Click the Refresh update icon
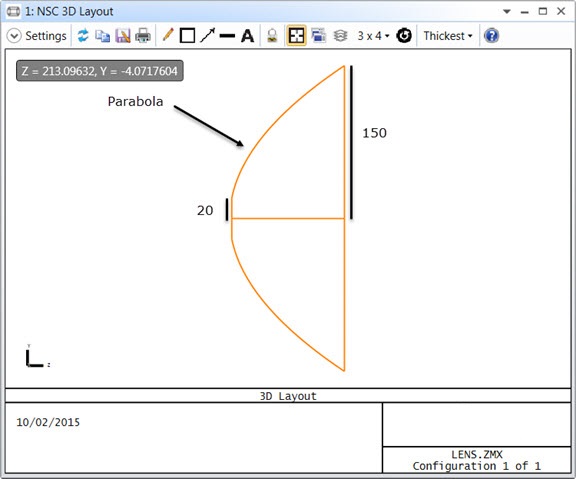576x479 pixels. click(x=83, y=36)
